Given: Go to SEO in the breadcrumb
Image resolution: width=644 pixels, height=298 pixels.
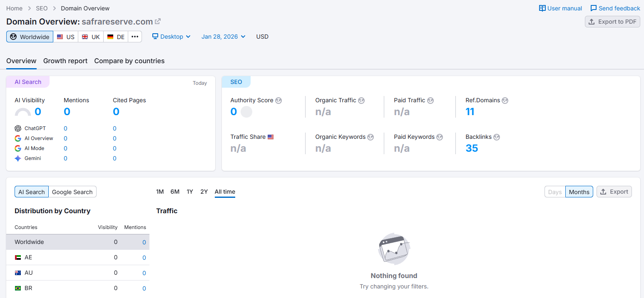Looking at the screenshot, I should point(42,8).
